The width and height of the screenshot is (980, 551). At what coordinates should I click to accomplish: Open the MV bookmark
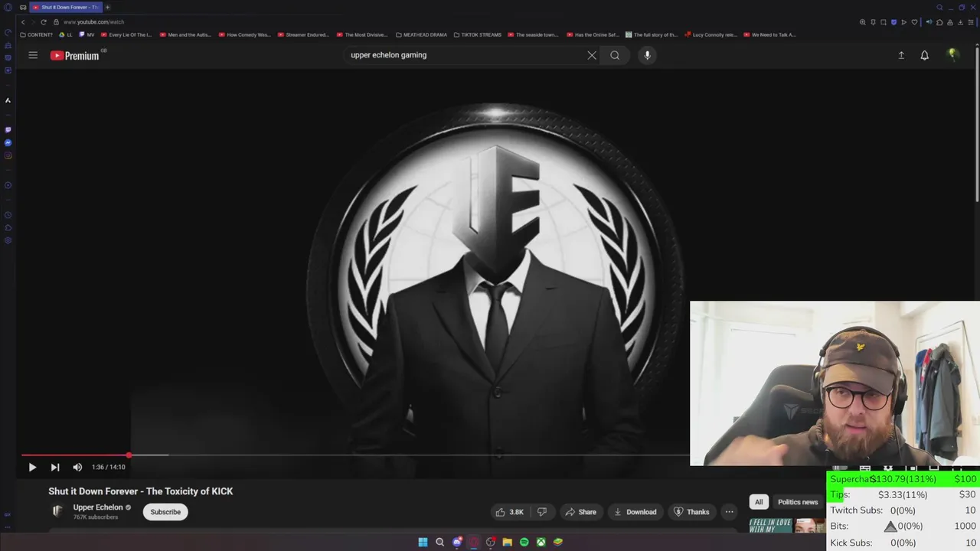coord(87,34)
